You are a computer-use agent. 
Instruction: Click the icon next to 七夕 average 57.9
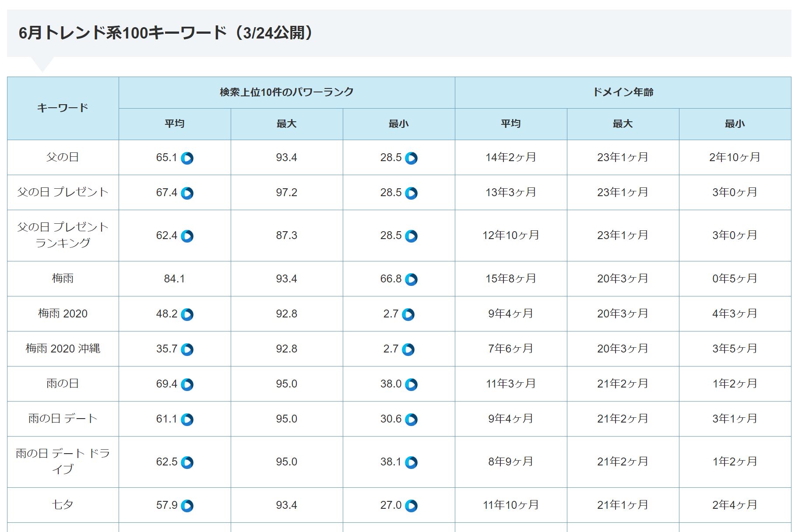pyautogui.click(x=187, y=506)
